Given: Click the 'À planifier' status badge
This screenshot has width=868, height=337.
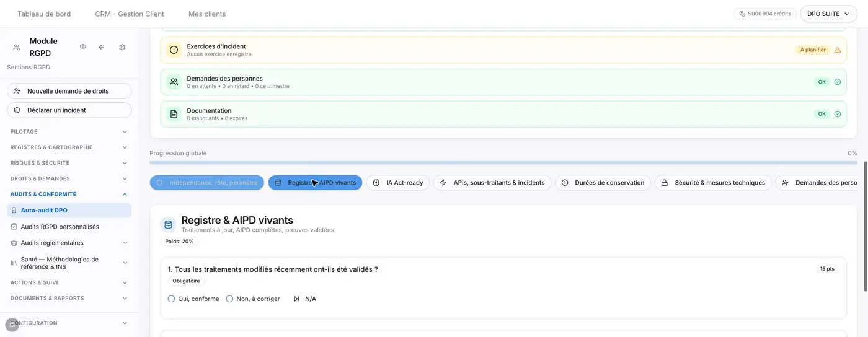Looking at the screenshot, I should [x=813, y=50].
